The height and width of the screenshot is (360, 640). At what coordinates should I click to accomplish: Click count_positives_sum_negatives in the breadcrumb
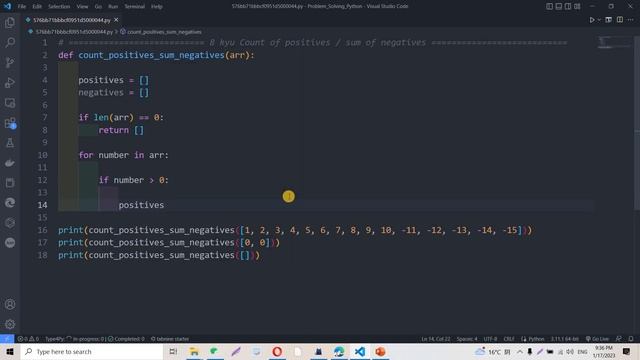point(164,31)
